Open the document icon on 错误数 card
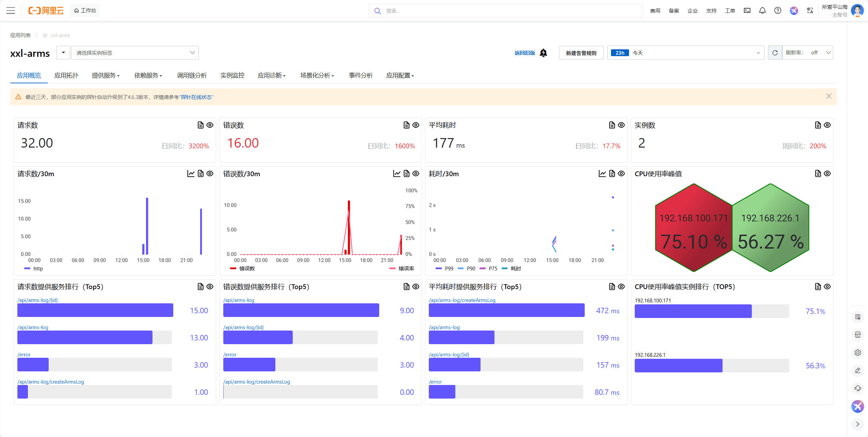This screenshot has width=868, height=437. pyautogui.click(x=406, y=125)
